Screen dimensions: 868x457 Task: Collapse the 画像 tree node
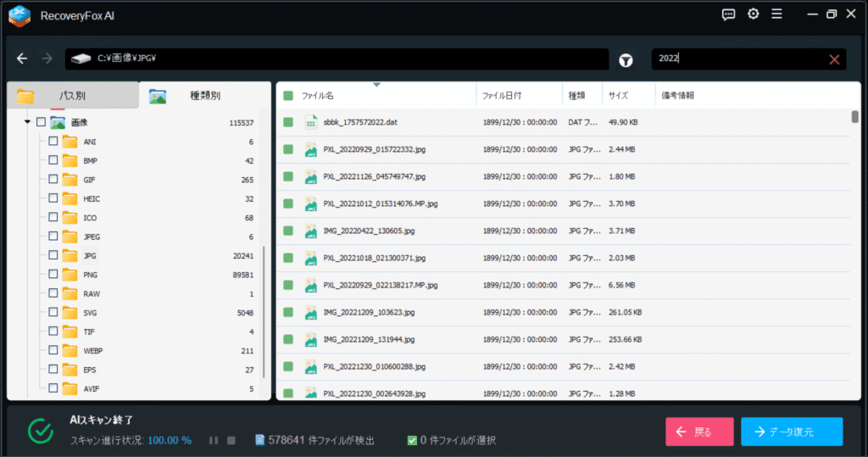pos(27,122)
